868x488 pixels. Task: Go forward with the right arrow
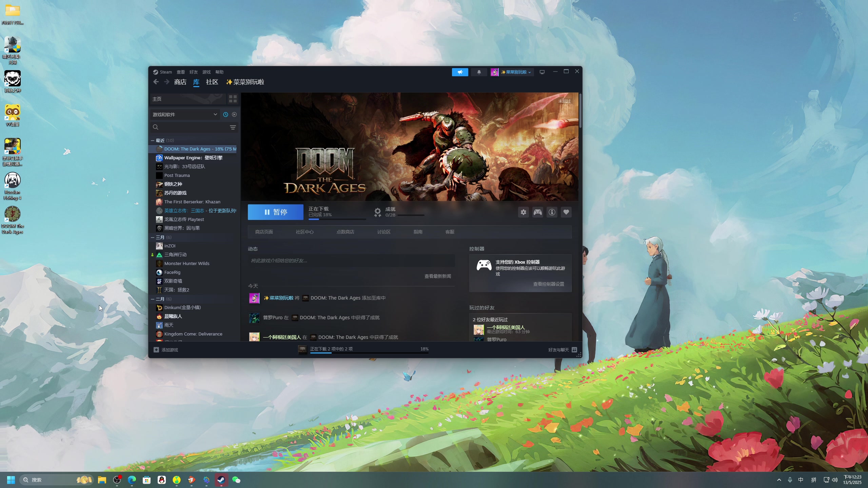tap(166, 82)
